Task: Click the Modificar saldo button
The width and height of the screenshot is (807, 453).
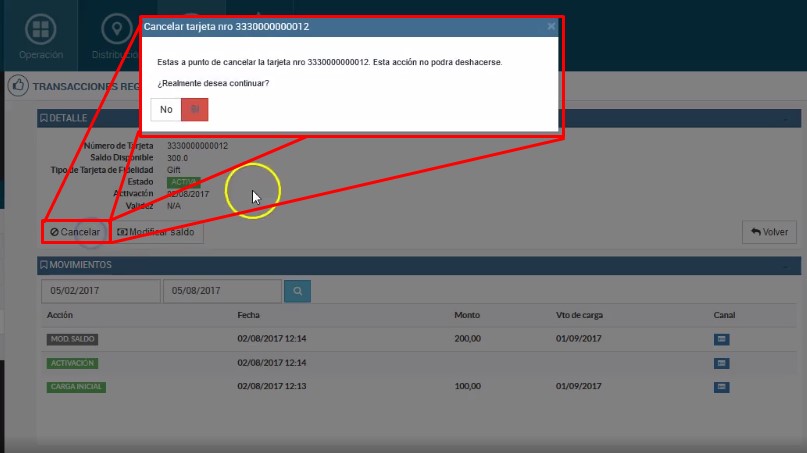Action: pyautogui.click(x=158, y=232)
